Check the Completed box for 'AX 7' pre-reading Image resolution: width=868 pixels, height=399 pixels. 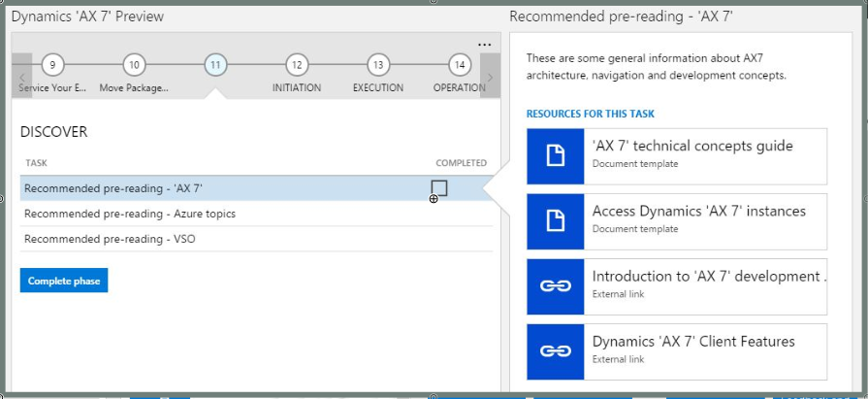[x=439, y=188]
